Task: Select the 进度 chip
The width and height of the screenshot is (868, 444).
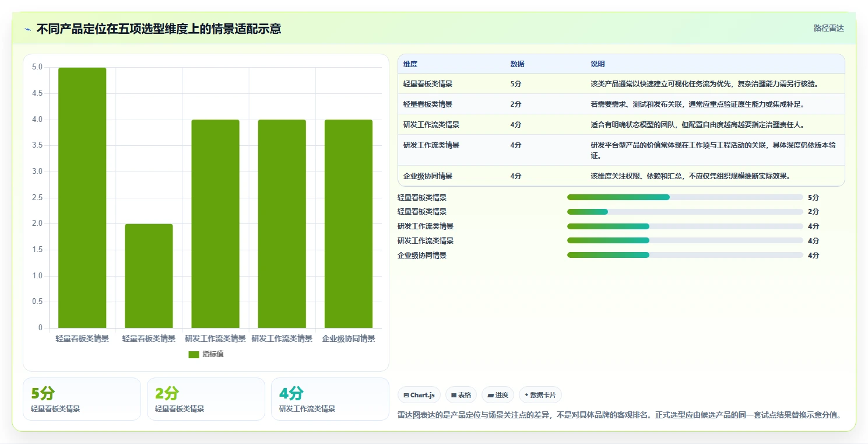Action: pyautogui.click(x=498, y=395)
